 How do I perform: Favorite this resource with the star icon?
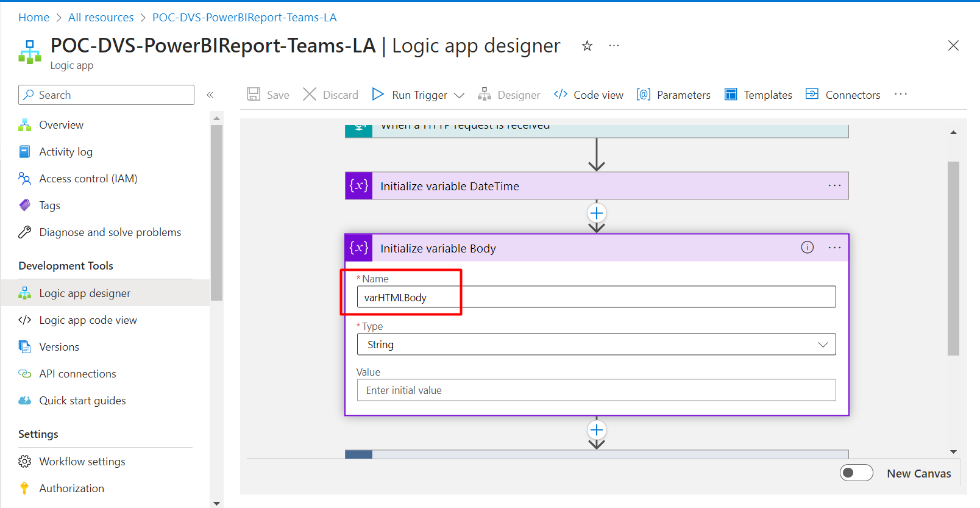[x=587, y=46]
